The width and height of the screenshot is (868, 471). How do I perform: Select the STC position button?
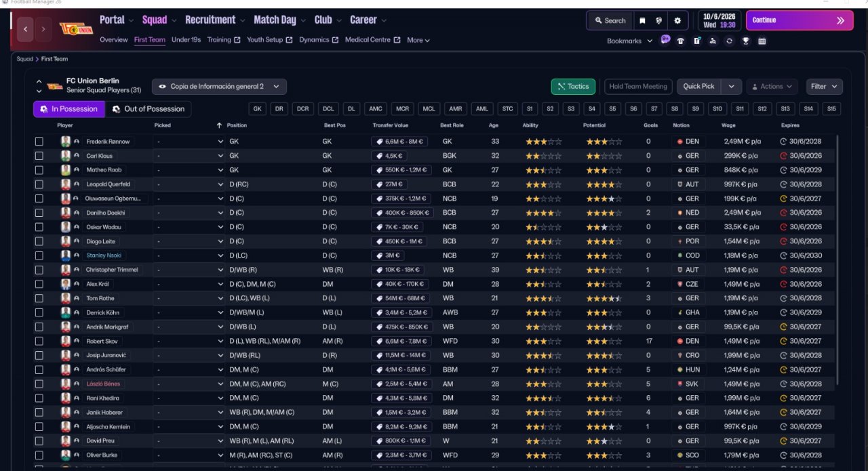[507, 109]
